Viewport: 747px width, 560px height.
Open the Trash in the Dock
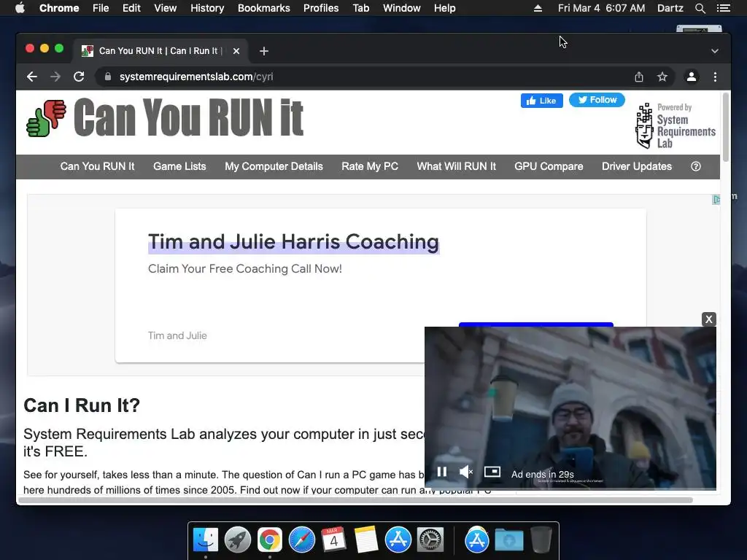[541, 540]
